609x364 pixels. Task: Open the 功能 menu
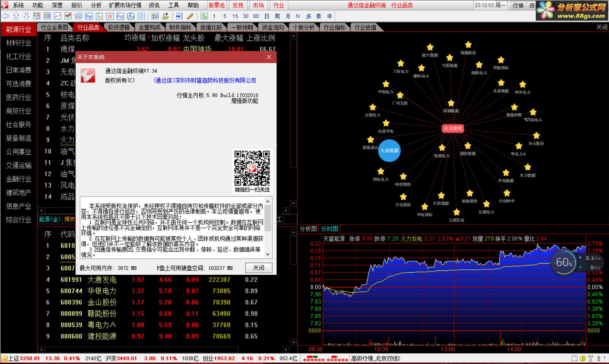pos(38,5)
